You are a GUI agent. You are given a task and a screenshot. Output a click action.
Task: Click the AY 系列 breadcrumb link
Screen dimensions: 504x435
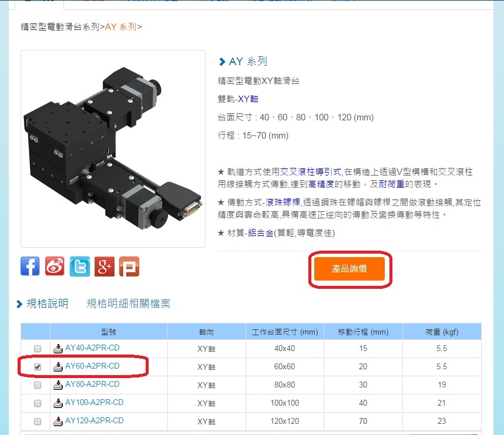pyautogui.click(x=120, y=26)
